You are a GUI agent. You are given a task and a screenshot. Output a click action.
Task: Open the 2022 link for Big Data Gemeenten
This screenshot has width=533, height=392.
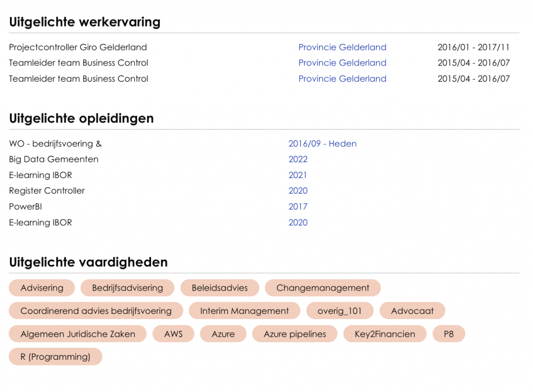298,159
